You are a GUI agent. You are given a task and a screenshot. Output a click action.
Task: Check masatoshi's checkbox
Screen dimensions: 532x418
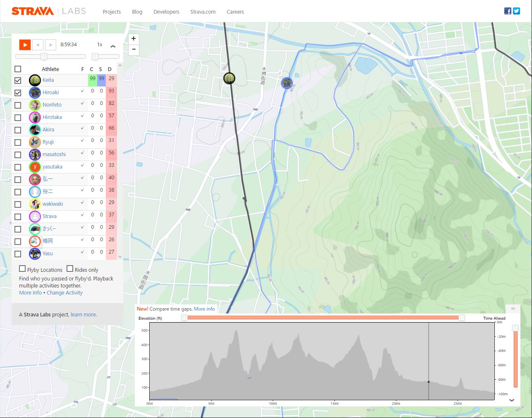point(18,155)
